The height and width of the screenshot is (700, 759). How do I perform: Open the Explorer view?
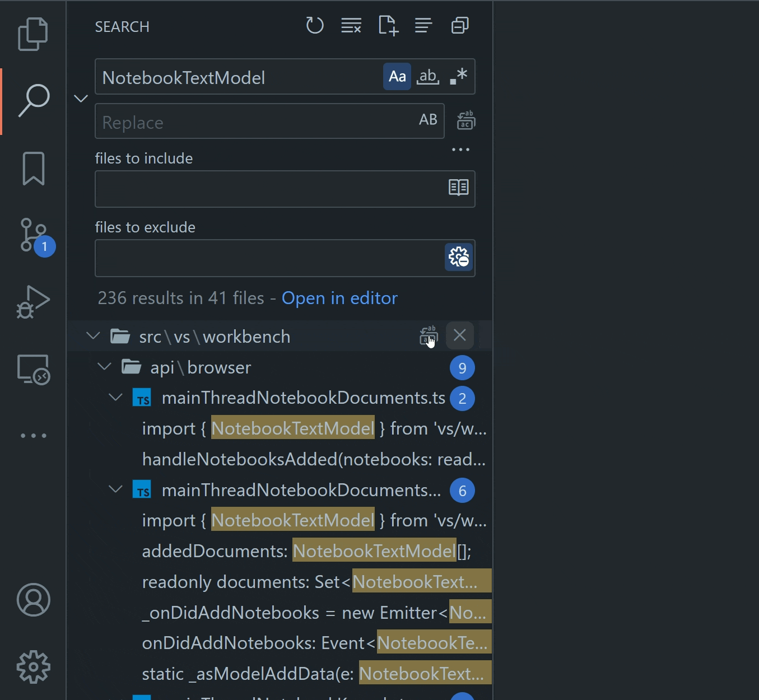tap(33, 34)
